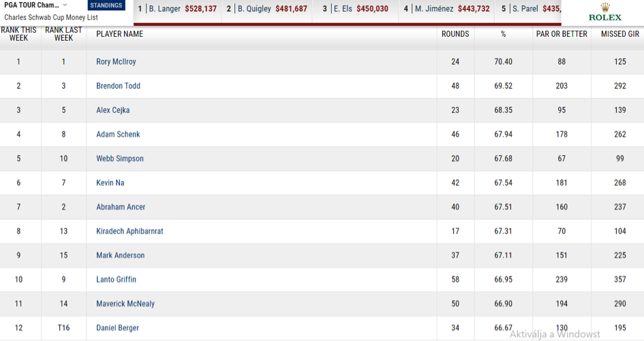Open the STANDINGS button
Screen dimensions: 644x341
[106, 5]
